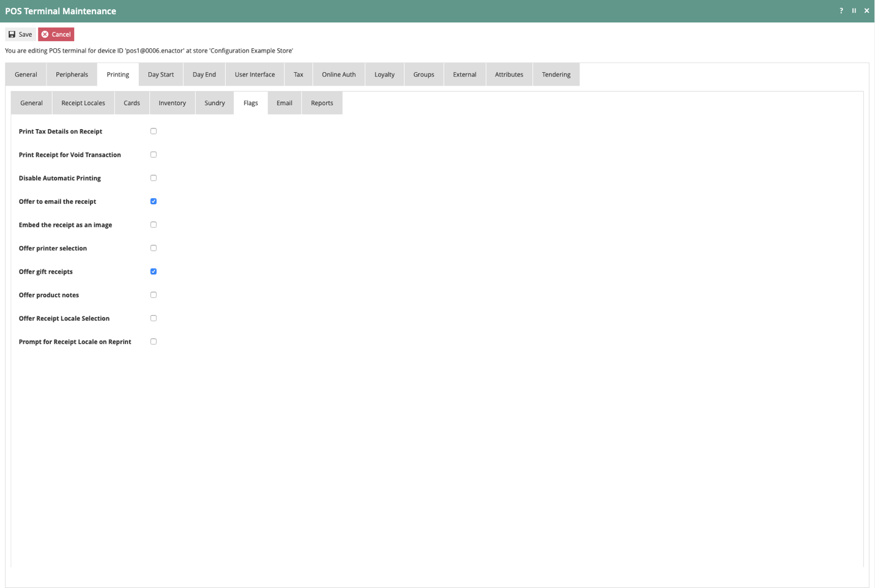Screen dimensions: 875x588
Task: Open the Cards sub-tab
Action: click(x=132, y=103)
